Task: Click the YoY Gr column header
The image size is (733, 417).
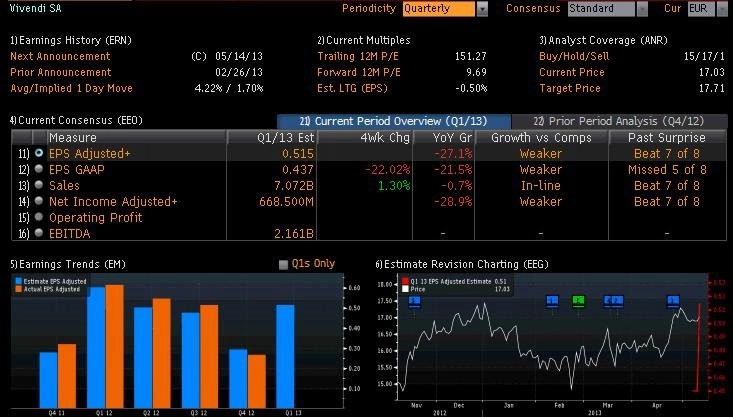Action: 443,137
